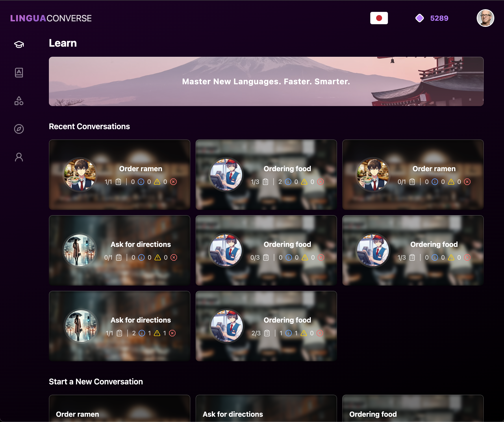Click the 5289 gems balance
The image size is (504, 422).
click(439, 18)
